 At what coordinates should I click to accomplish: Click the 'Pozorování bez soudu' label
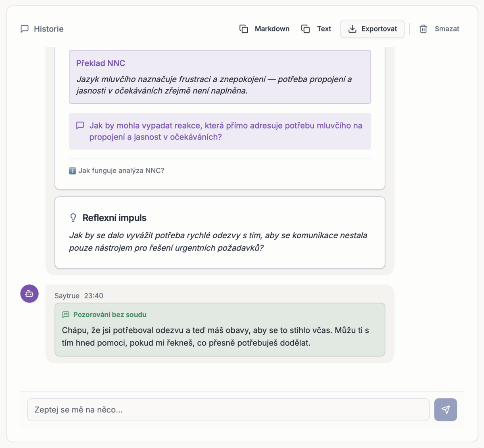click(110, 315)
